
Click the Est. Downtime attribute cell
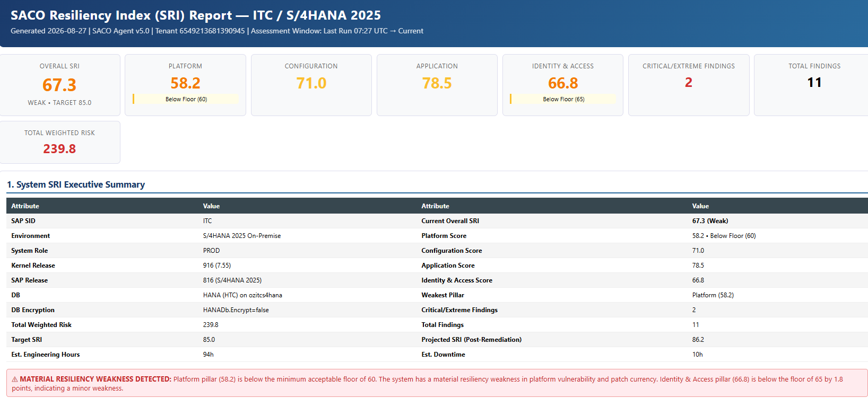[444, 355]
